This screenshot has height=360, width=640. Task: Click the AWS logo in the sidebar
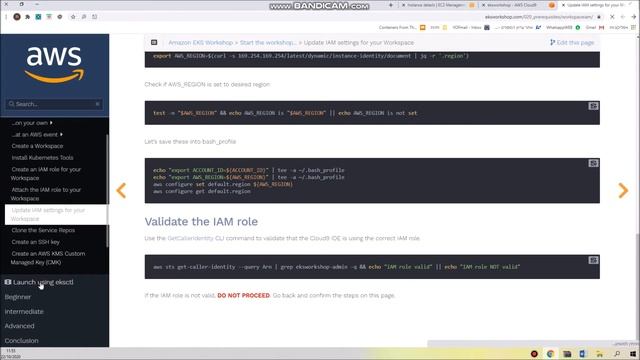coord(54,64)
